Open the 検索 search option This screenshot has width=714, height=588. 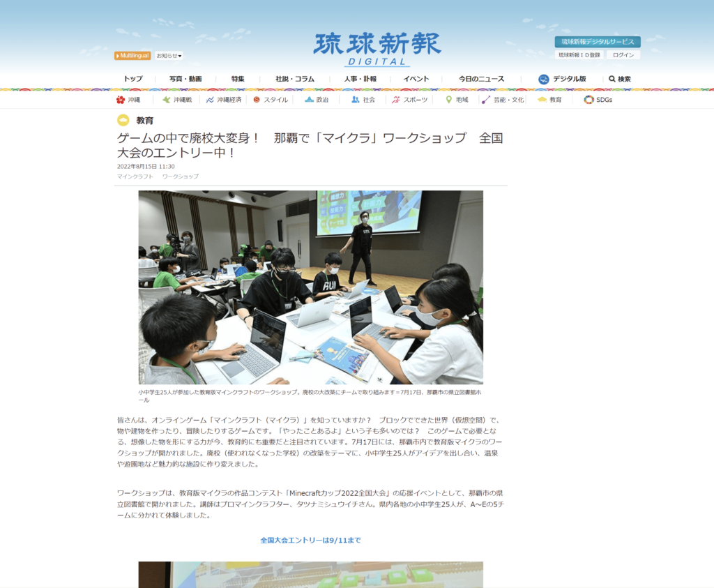click(620, 79)
